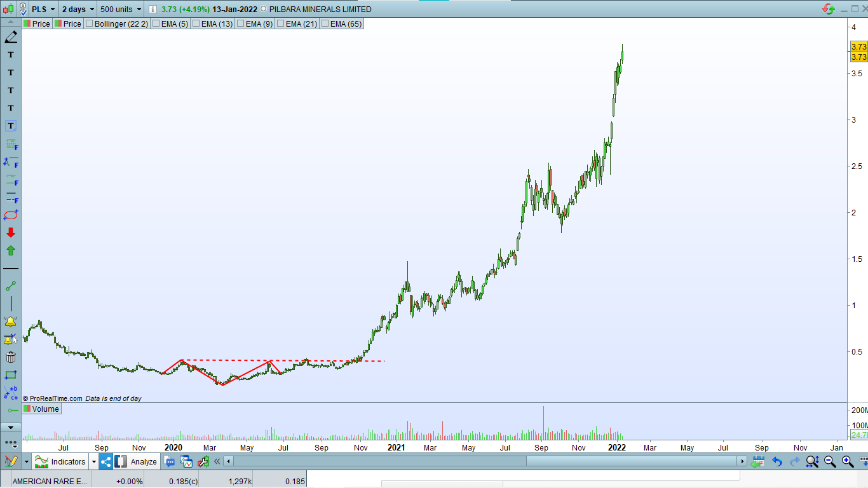The image size is (868, 488).
Task: Click the scrollbar left arrow
Action: pyautogui.click(x=229, y=461)
